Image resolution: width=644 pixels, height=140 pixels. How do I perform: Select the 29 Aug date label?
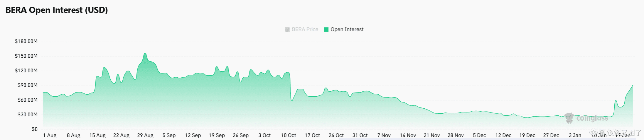point(145,135)
